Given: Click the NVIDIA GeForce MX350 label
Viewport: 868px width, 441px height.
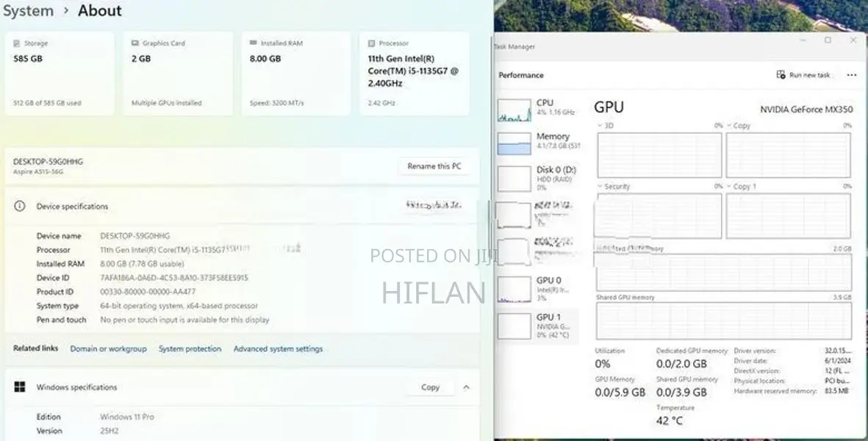Looking at the screenshot, I should [x=806, y=110].
